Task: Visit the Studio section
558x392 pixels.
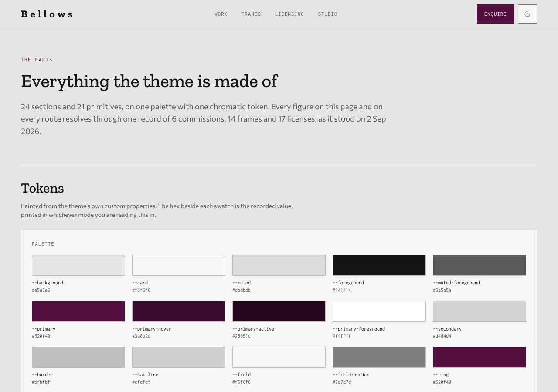Action: point(328,14)
